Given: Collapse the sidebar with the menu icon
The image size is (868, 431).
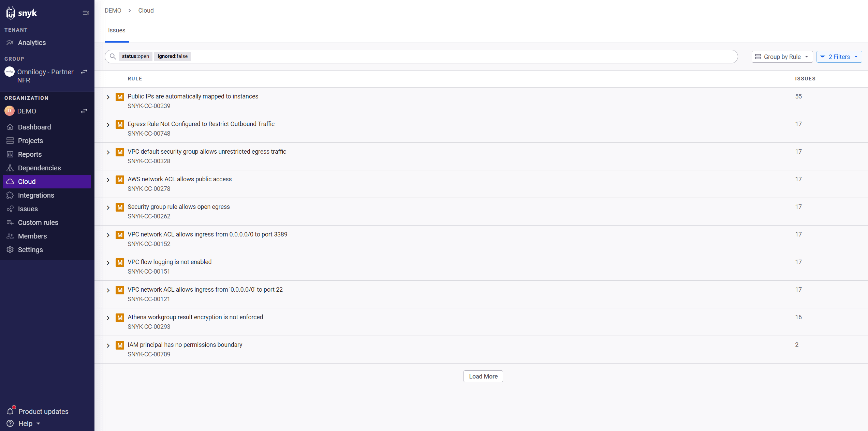Looking at the screenshot, I should pos(86,13).
